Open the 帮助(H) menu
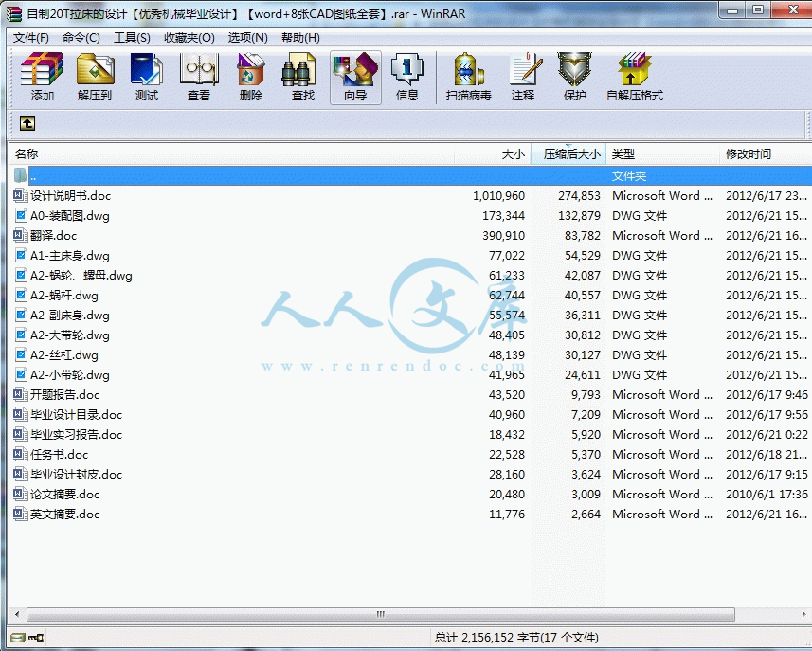Viewport: 812px width, 651px height. [300, 38]
